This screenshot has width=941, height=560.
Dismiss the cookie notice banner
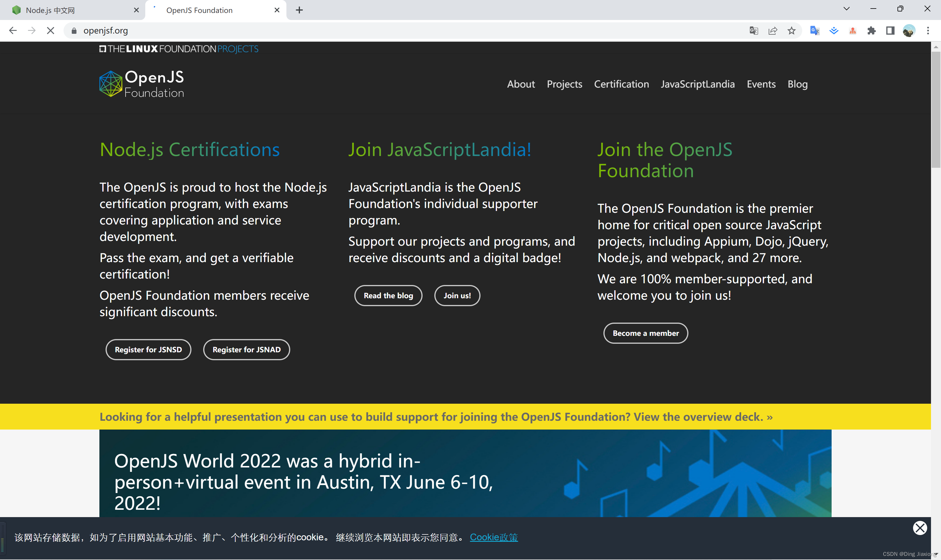(x=920, y=528)
